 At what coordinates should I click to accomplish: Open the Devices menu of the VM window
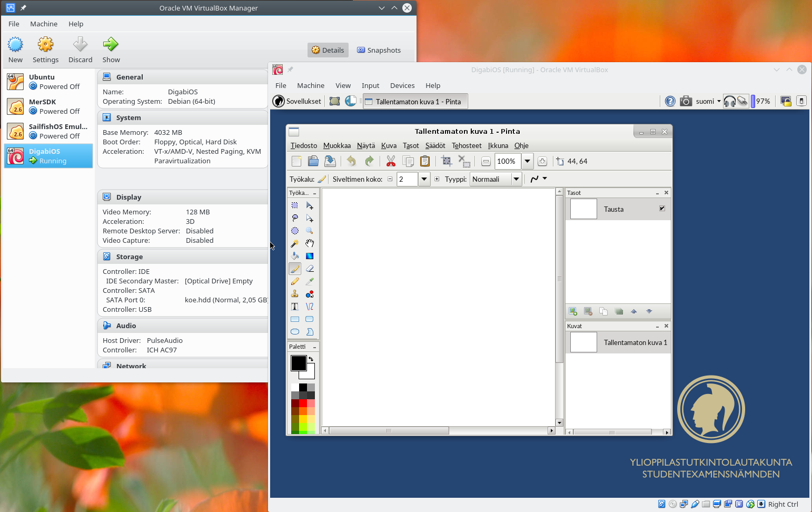click(x=402, y=85)
